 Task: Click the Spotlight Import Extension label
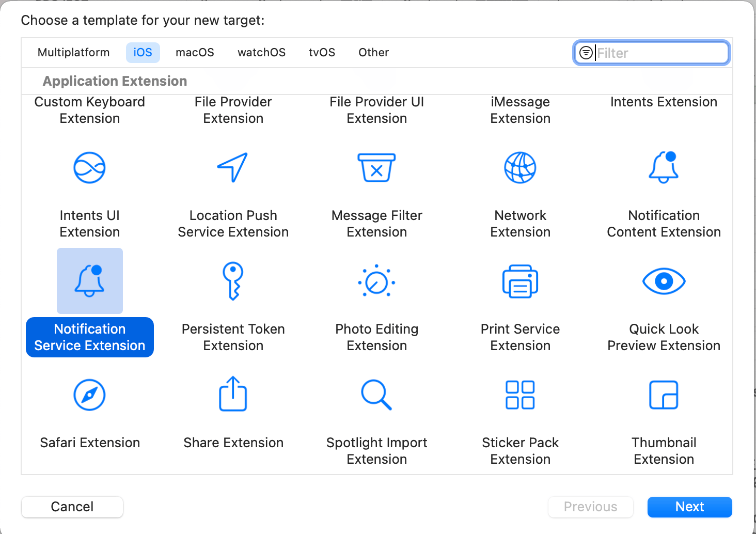377,451
